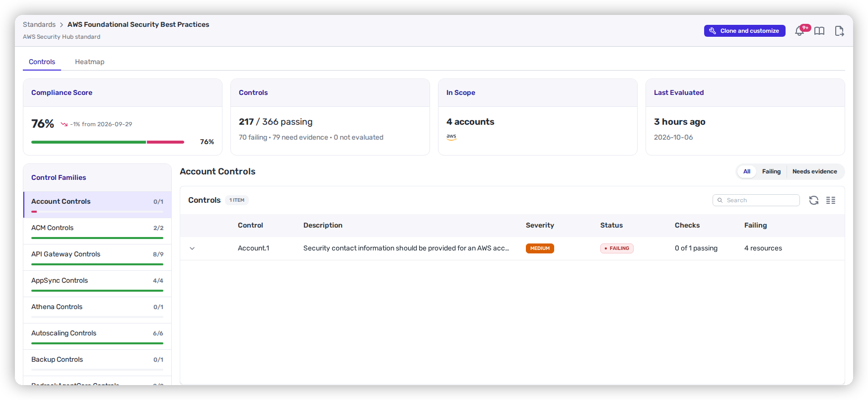Click the Clone and customize button
This screenshot has width=868, height=400.
pyautogui.click(x=744, y=31)
